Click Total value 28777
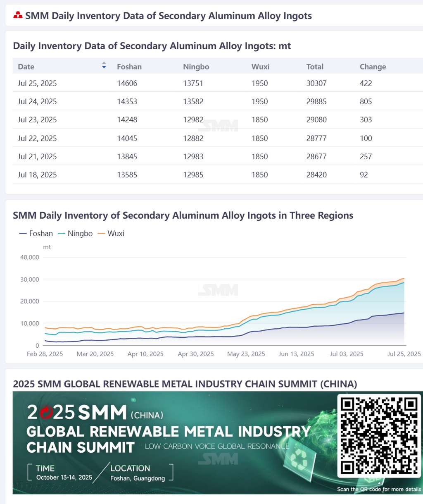The height and width of the screenshot is (504, 423). click(x=316, y=138)
